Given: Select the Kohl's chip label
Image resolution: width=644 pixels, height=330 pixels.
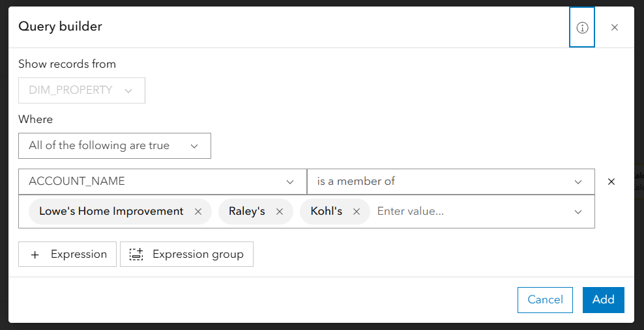Looking at the screenshot, I should 326,212.
